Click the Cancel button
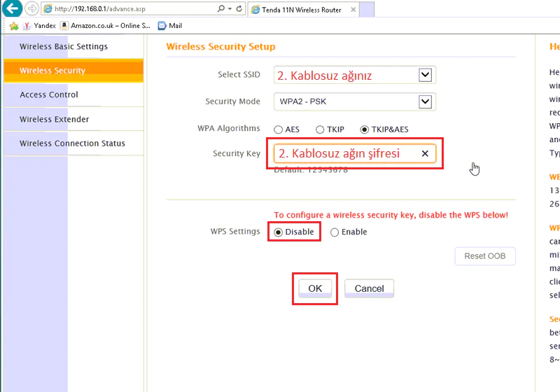The width and height of the screenshot is (560, 392). coord(369,288)
